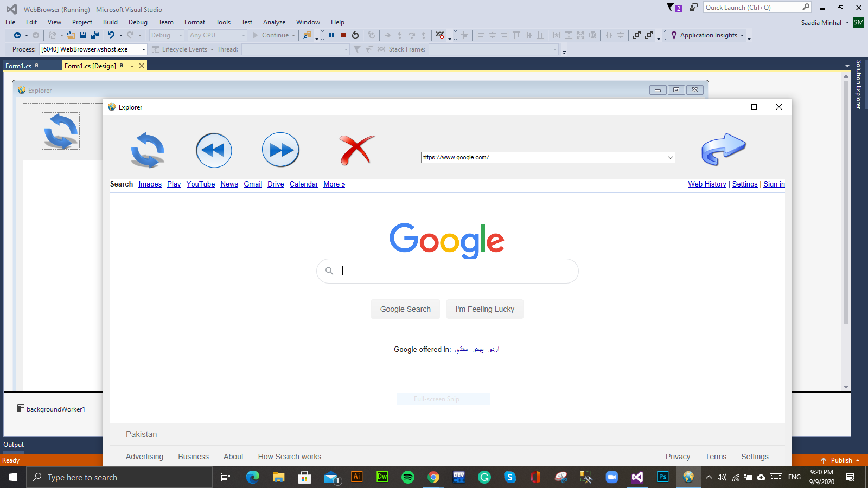Viewport: 868px width, 488px height.
Task: Click inside the Google search box
Action: coord(447,271)
